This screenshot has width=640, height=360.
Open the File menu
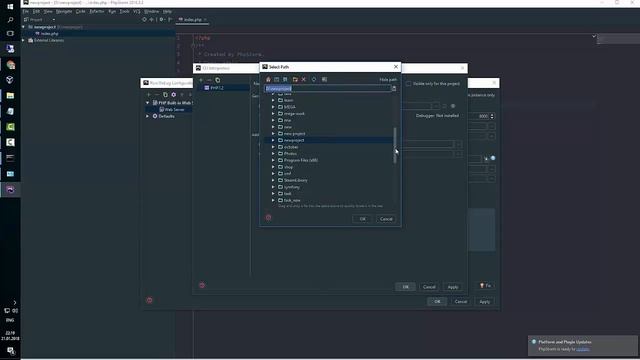click(x=26, y=11)
